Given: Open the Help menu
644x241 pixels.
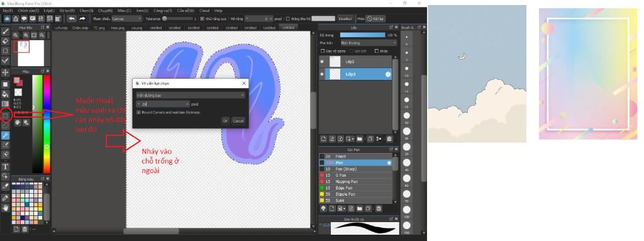Looking at the screenshot, I should coord(218,11).
